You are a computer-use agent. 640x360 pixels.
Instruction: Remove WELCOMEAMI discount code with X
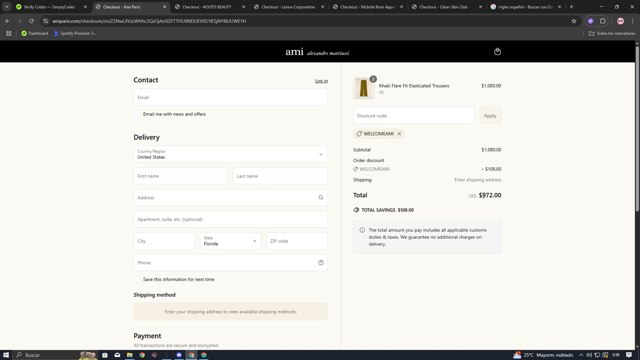[x=399, y=133]
